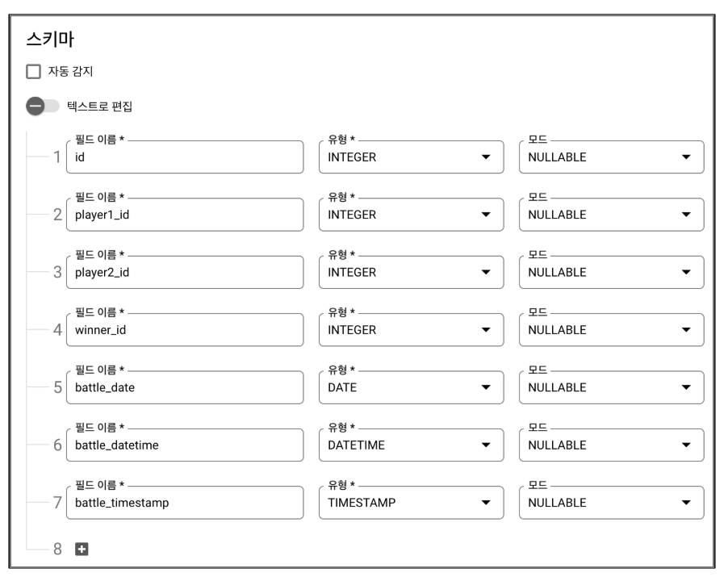The height and width of the screenshot is (581, 728).
Task: Open the DATETIME type dropdown
Action: pyautogui.click(x=411, y=445)
